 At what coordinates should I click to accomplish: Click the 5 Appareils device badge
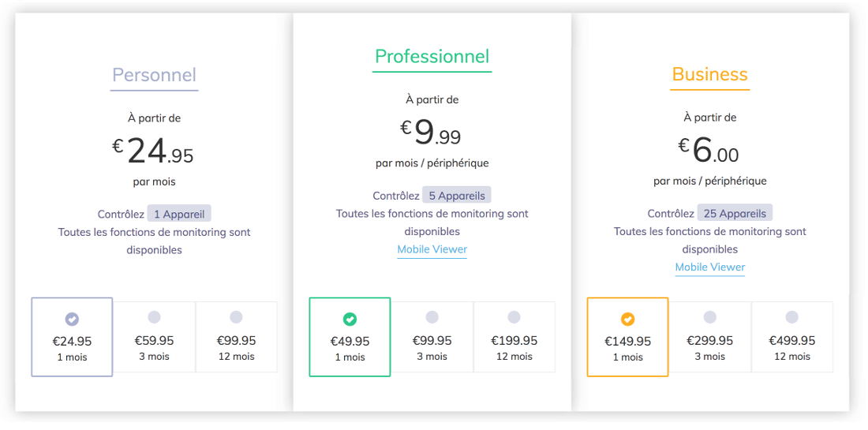click(456, 195)
